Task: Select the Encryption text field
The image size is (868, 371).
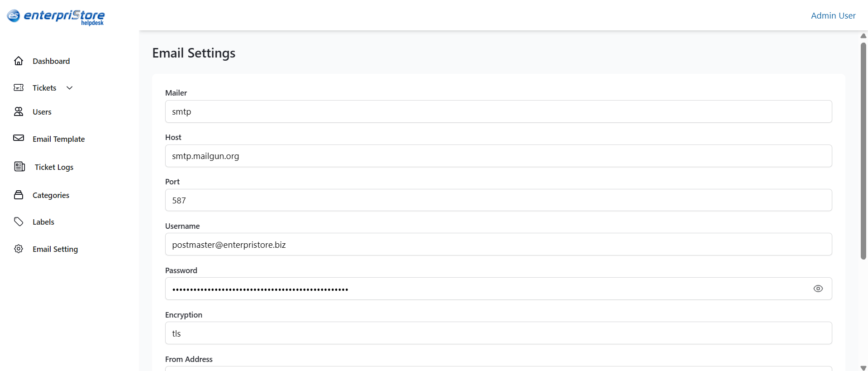Action: pyautogui.click(x=498, y=333)
